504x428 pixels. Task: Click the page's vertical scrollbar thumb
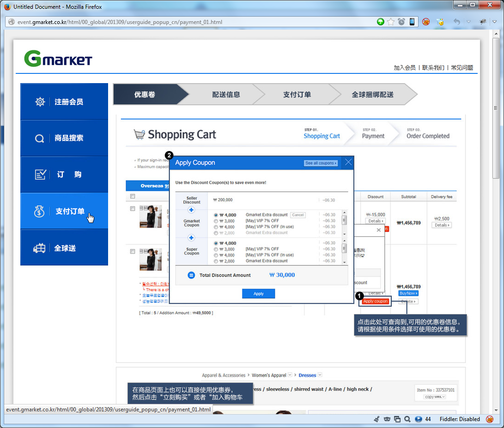(496, 108)
